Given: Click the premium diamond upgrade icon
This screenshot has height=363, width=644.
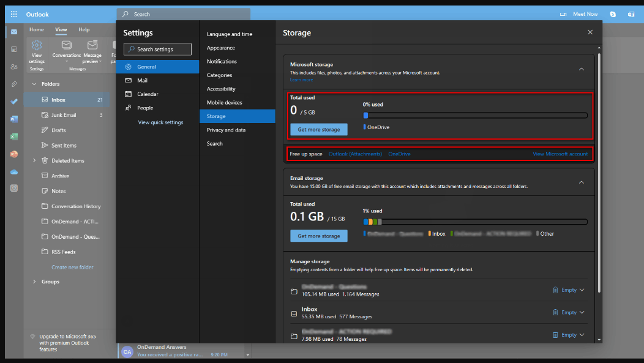Looking at the screenshot, I should 32,337.
